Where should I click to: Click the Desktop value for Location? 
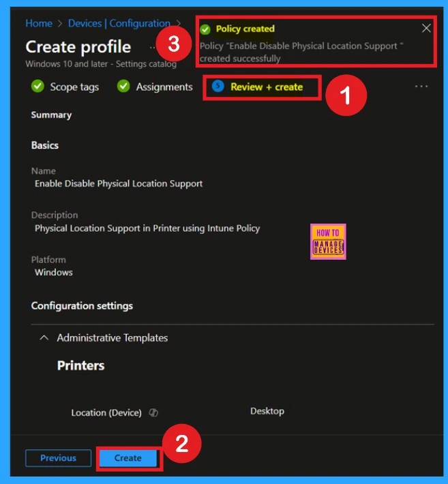click(x=267, y=411)
